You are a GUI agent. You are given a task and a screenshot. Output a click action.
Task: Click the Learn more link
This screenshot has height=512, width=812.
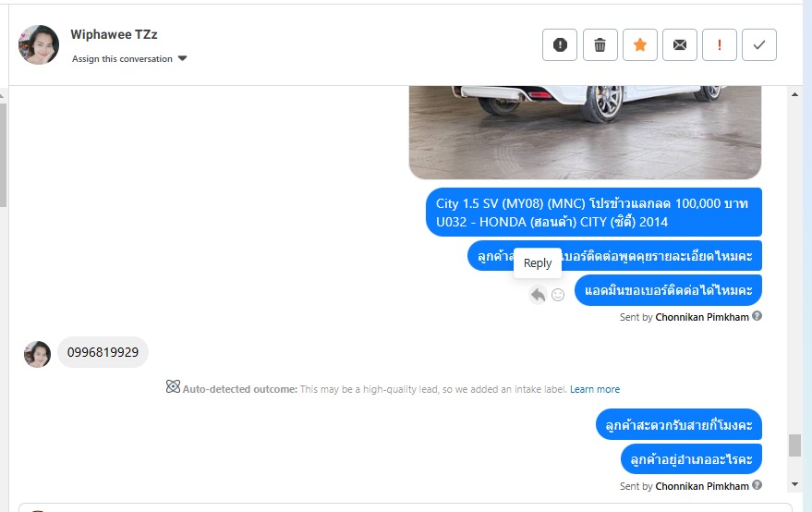(595, 389)
